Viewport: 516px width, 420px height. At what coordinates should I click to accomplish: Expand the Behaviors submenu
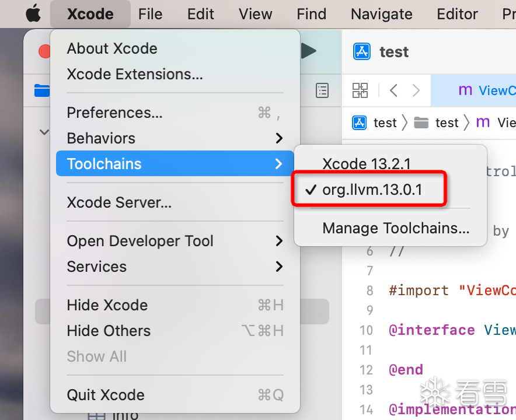pos(175,138)
